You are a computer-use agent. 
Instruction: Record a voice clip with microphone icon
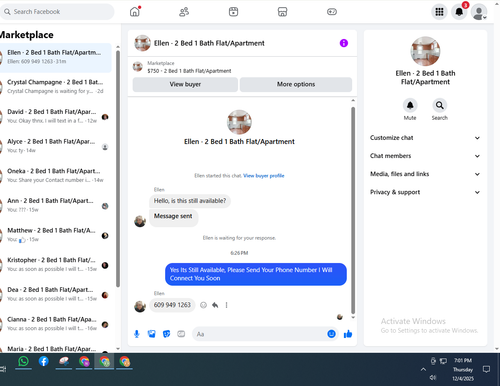point(137,334)
